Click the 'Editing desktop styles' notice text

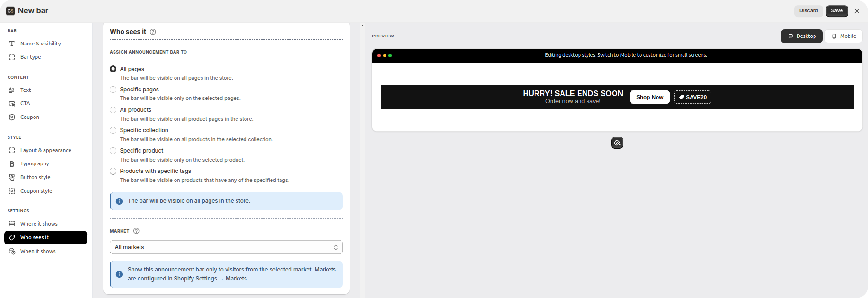point(626,55)
